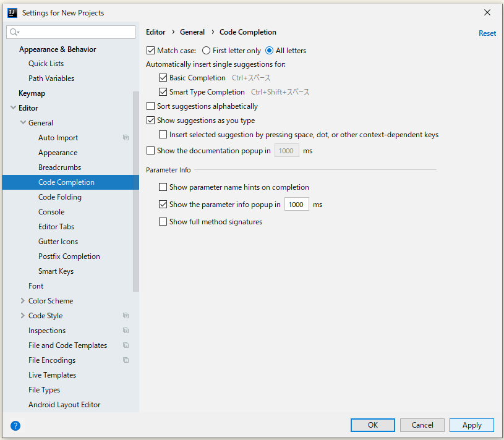504x440 pixels.
Task: Click General in the breadcrumb path
Action: tap(192, 32)
